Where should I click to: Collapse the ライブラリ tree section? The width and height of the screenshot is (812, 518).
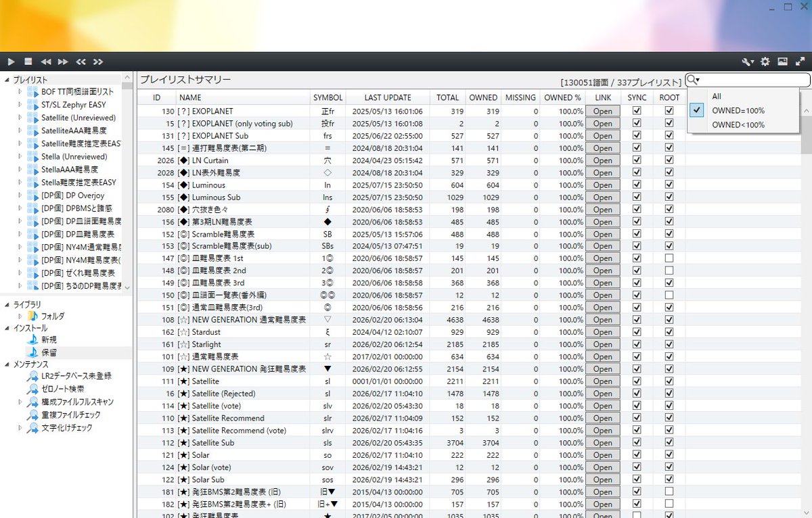coord(7,305)
